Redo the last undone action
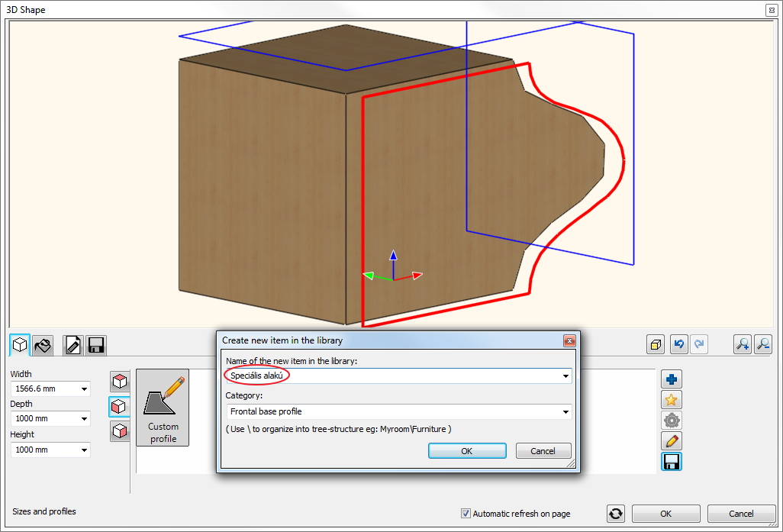Screen dimensions: 783x532 click(699, 344)
